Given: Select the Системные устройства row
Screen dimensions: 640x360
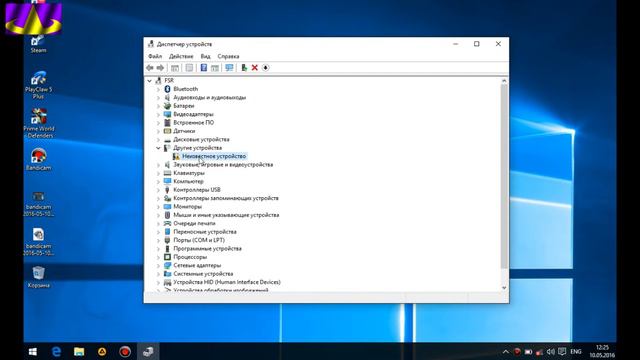Looking at the screenshot, I should tap(203, 274).
